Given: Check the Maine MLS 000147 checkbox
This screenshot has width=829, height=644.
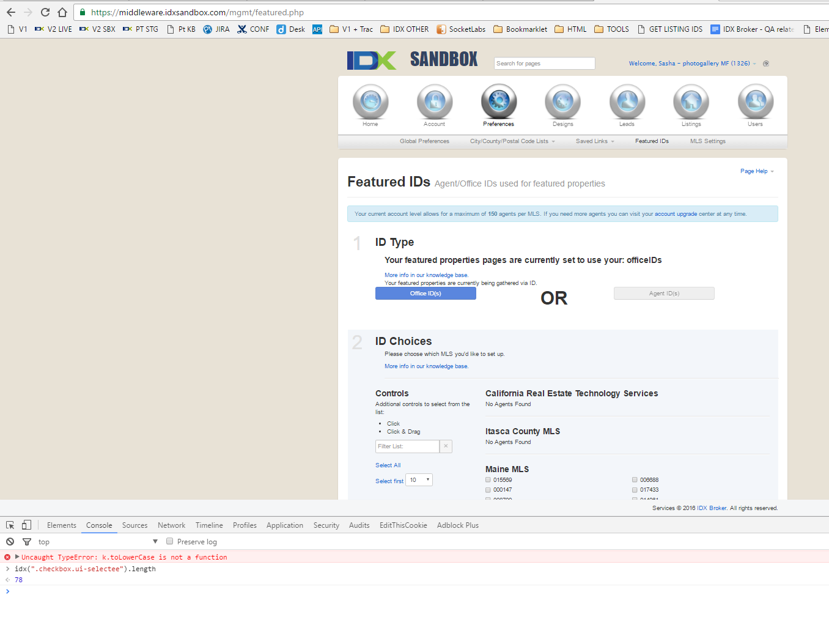Looking at the screenshot, I should coord(488,490).
